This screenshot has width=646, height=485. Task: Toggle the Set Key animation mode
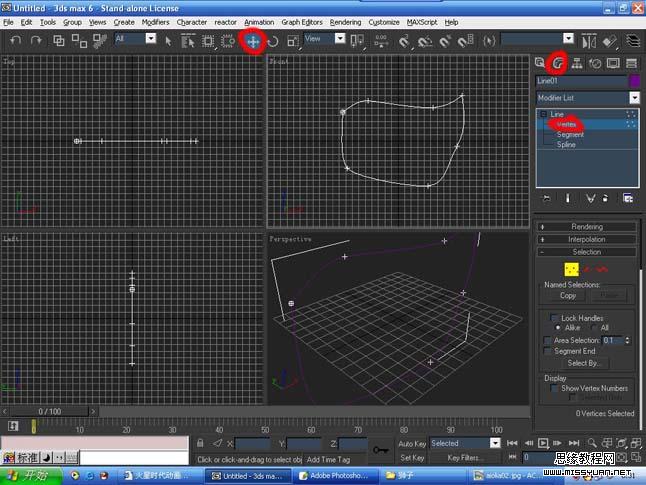point(412,457)
